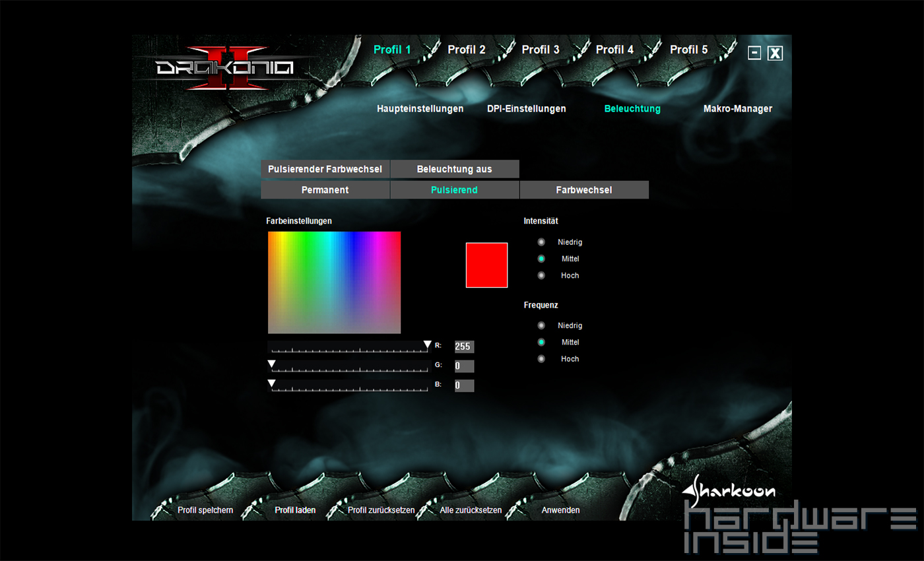Image resolution: width=924 pixels, height=561 pixels.
Task: Open the Makro-Manager section
Action: (x=737, y=109)
